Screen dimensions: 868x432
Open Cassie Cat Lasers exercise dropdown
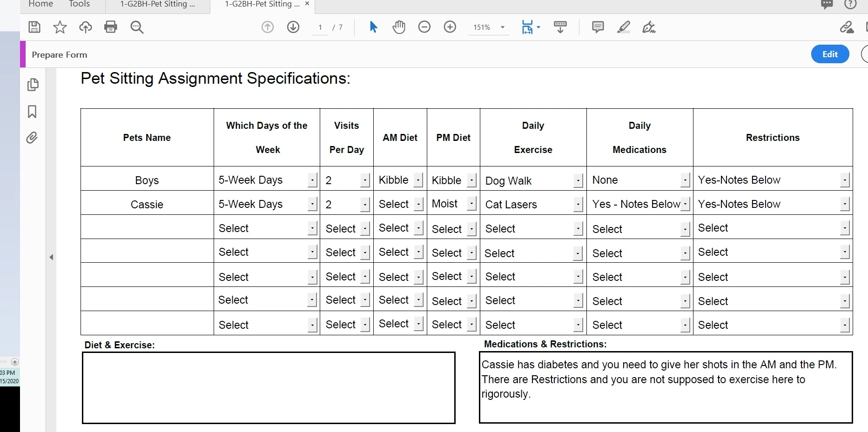tap(578, 204)
